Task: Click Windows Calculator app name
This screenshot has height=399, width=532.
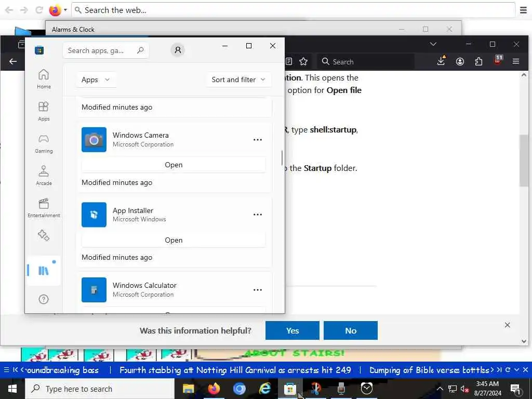Action: [x=144, y=286]
